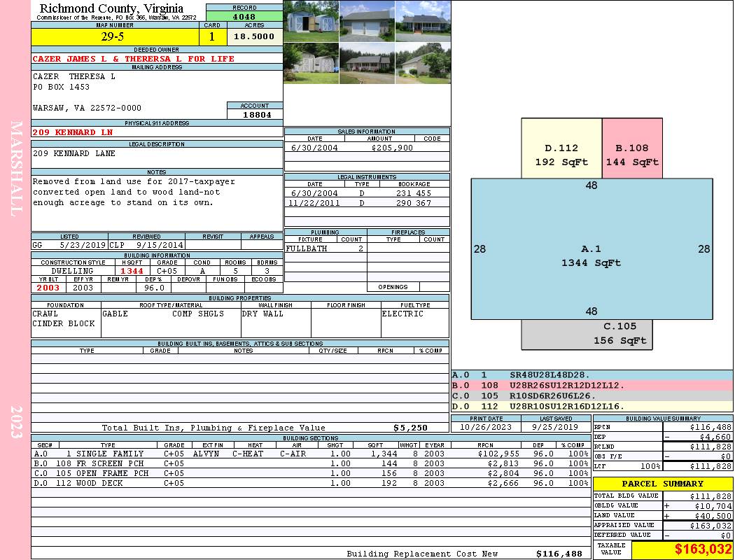
Task: Click the A.0 SINGLE FAMILY building section row
Action: [311, 454]
